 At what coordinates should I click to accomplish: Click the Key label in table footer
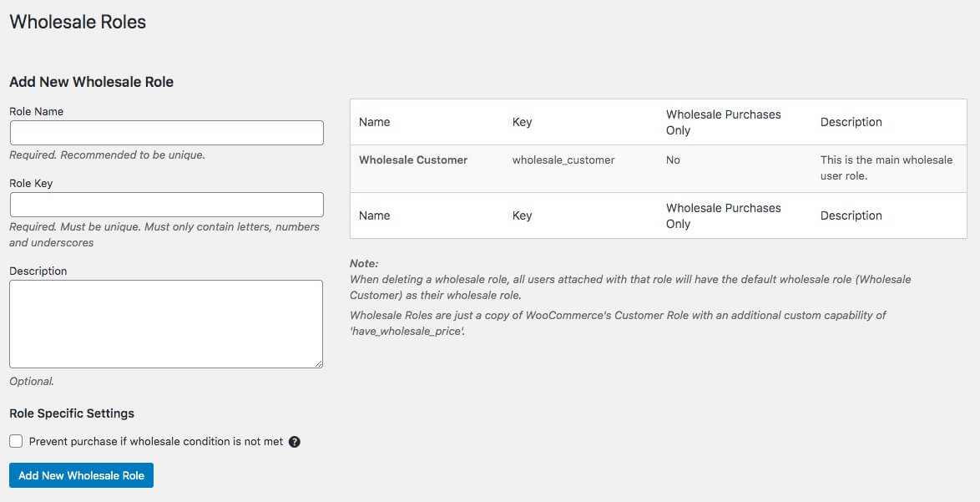coord(522,216)
